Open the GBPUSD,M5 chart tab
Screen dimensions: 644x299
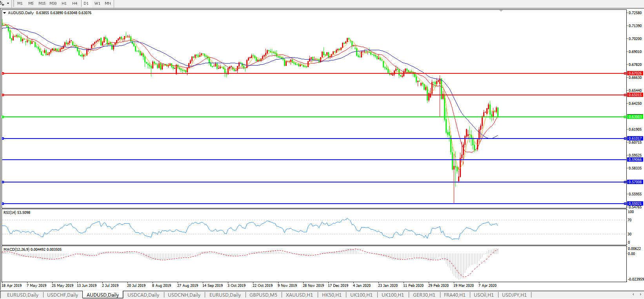point(263,295)
